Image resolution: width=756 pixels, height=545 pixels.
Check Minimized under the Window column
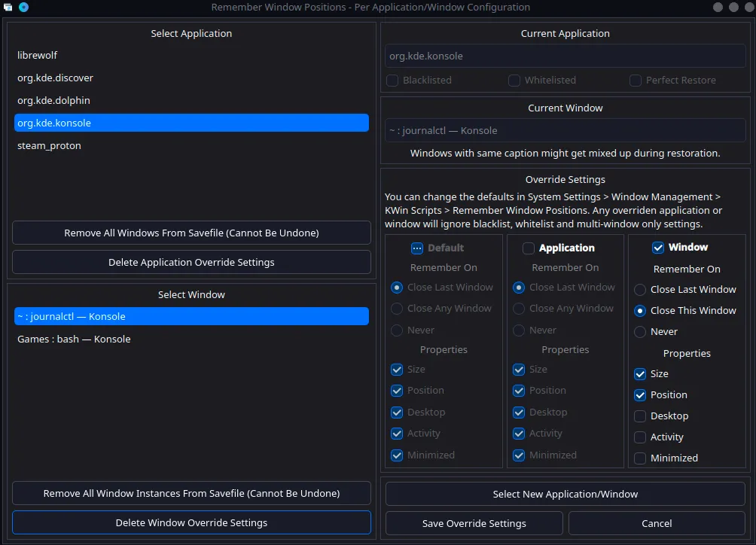tap(640, 458)
